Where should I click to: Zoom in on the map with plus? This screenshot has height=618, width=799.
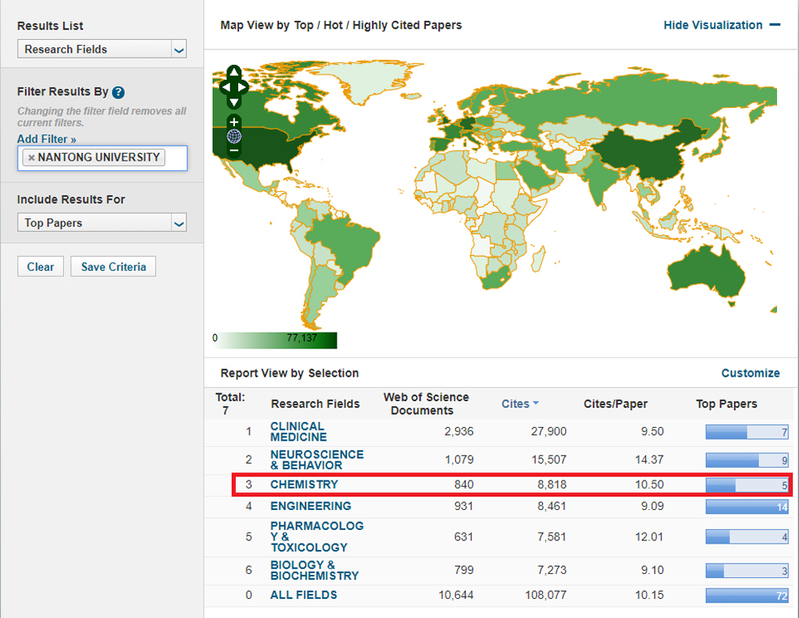click(234, 122)
